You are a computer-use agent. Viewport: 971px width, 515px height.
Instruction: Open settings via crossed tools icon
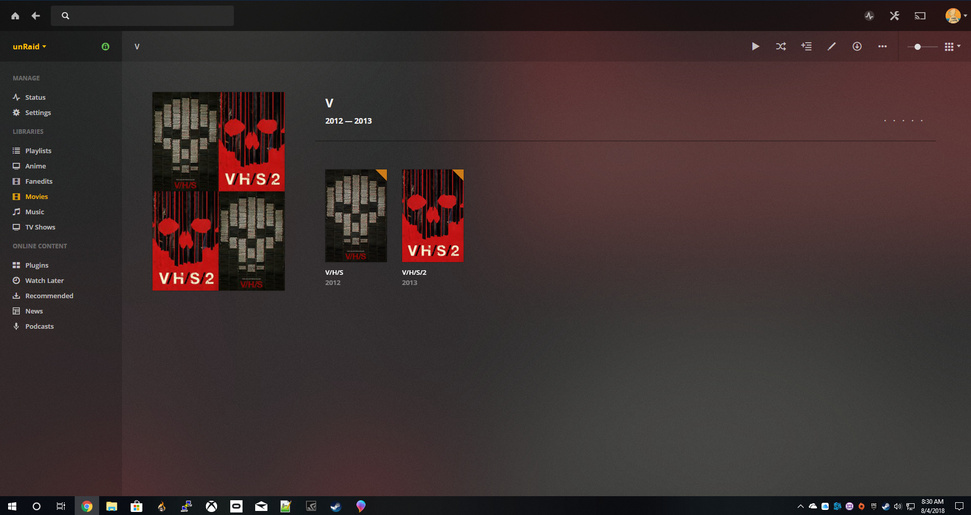point(894,16)
